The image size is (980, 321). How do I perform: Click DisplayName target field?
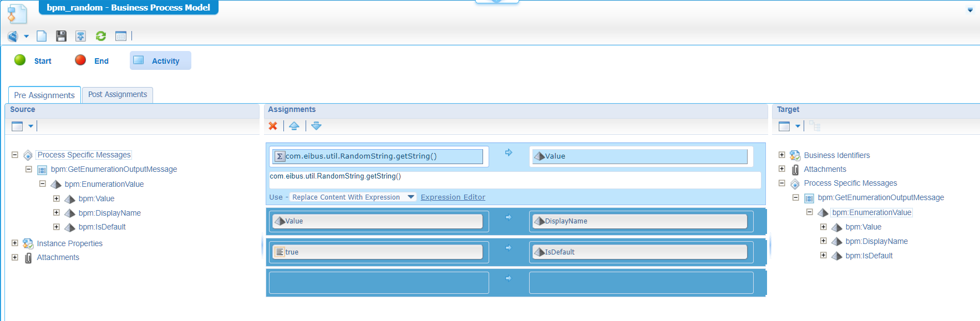[x=639, y=221]
